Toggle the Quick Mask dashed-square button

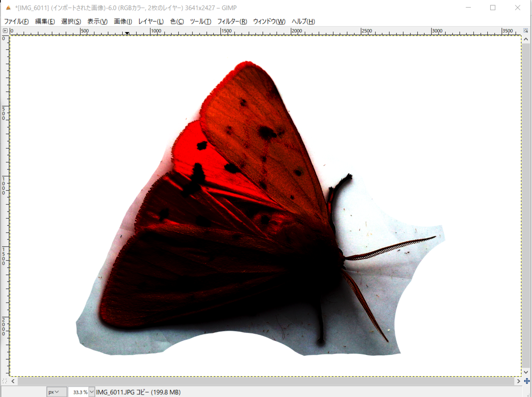coord(5,381)
